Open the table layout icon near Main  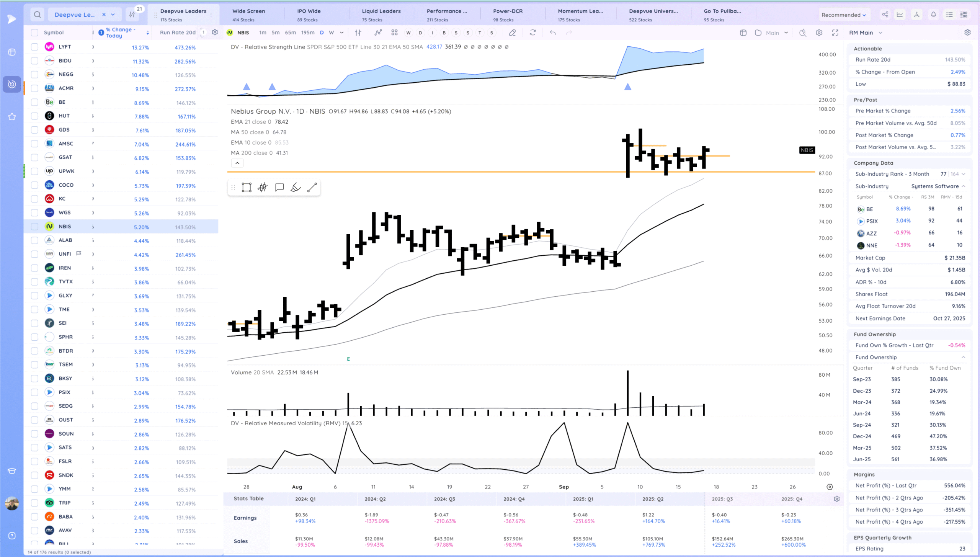[743, 33]
